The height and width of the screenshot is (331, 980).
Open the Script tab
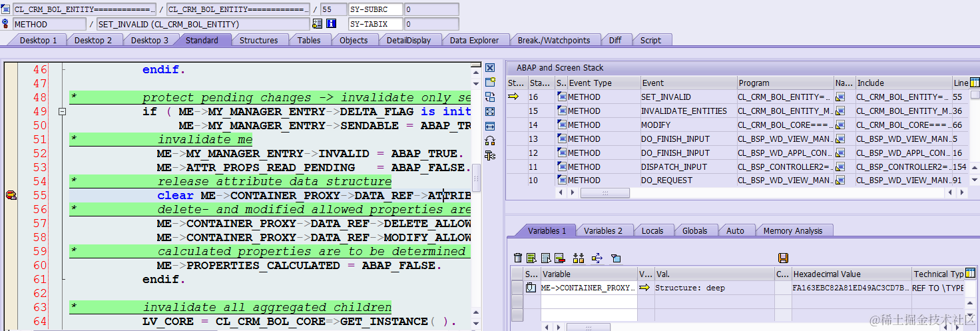pyautogui.click(x=650, y=40)
